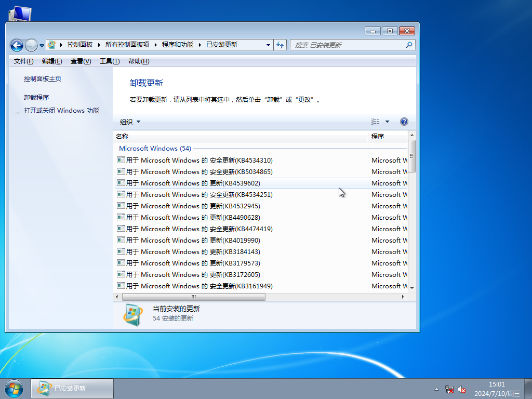Viewport: 532px width, 399px height.
Task: Click the volume icon in system tray
Action: [461, 389]
